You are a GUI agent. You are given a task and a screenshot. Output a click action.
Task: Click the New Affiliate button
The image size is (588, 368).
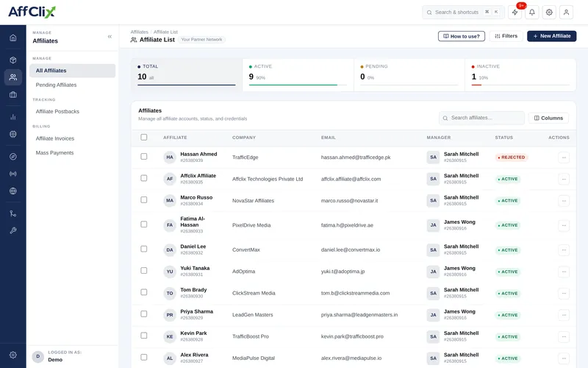click(x=552, y=36)
